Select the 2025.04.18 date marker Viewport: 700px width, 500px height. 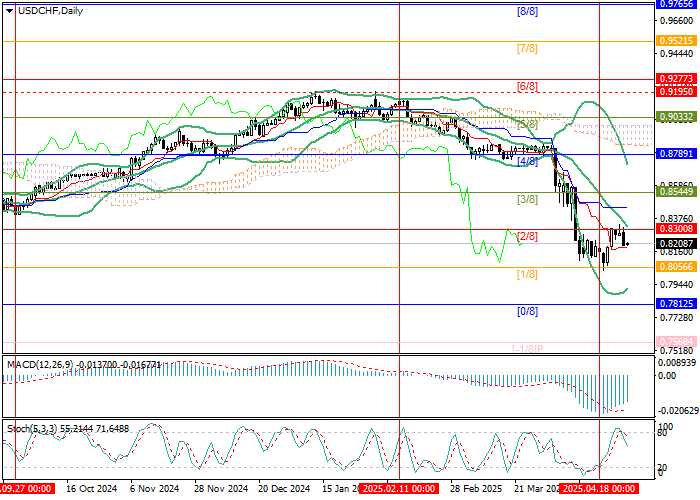pos(598,490)
